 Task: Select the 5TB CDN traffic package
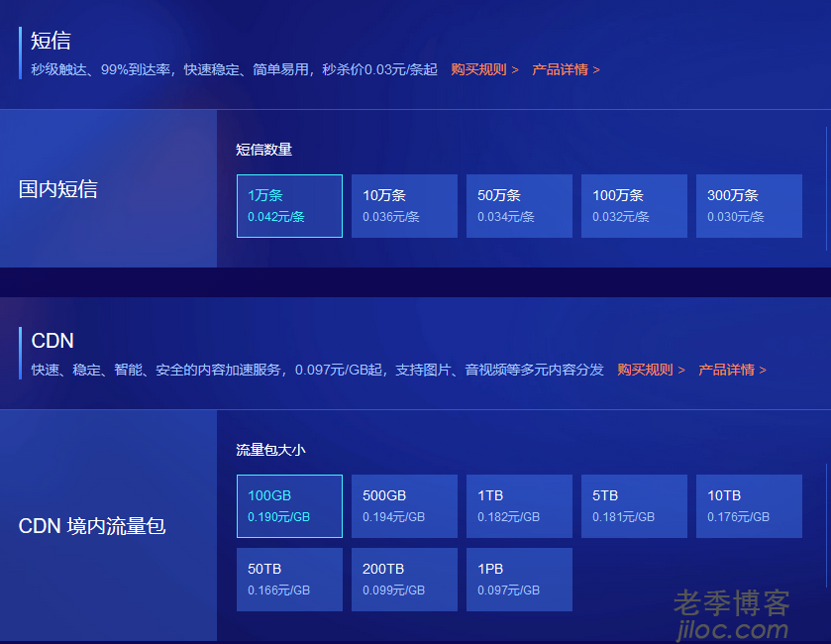pyautogui.click(x=634, y=506)
